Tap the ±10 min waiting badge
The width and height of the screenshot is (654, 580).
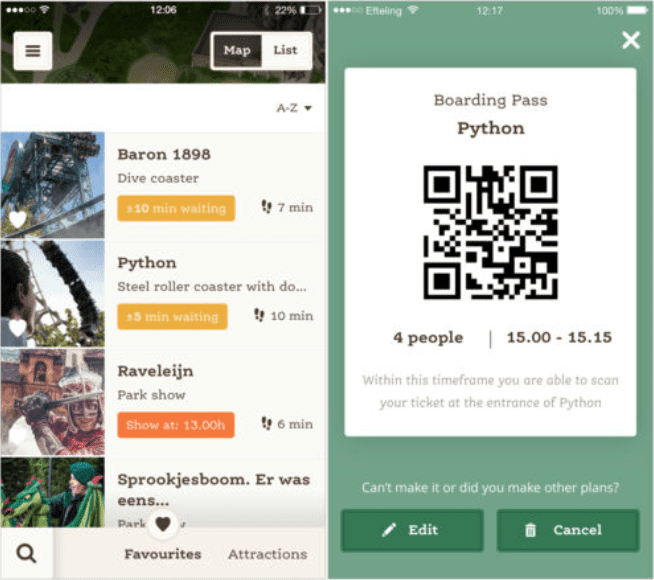[176, 208]
